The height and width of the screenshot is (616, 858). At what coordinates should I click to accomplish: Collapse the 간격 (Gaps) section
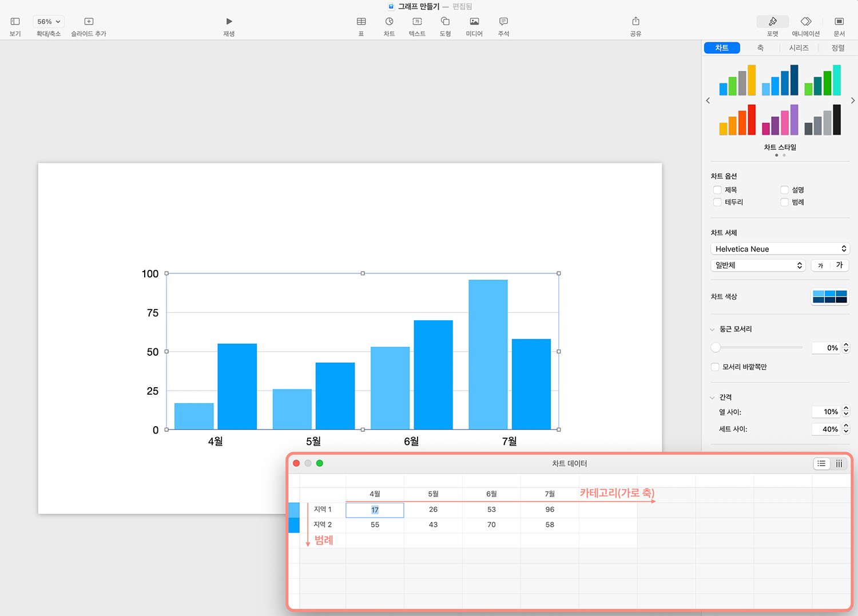coord(712,398)
